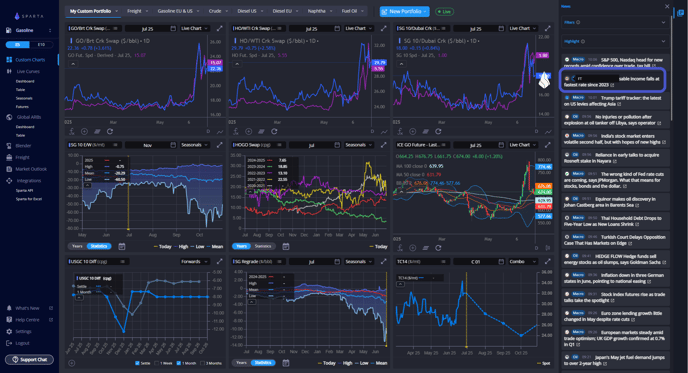Expand the HO/WTI Crk Swap chart fullscreen

click(383, 29)
